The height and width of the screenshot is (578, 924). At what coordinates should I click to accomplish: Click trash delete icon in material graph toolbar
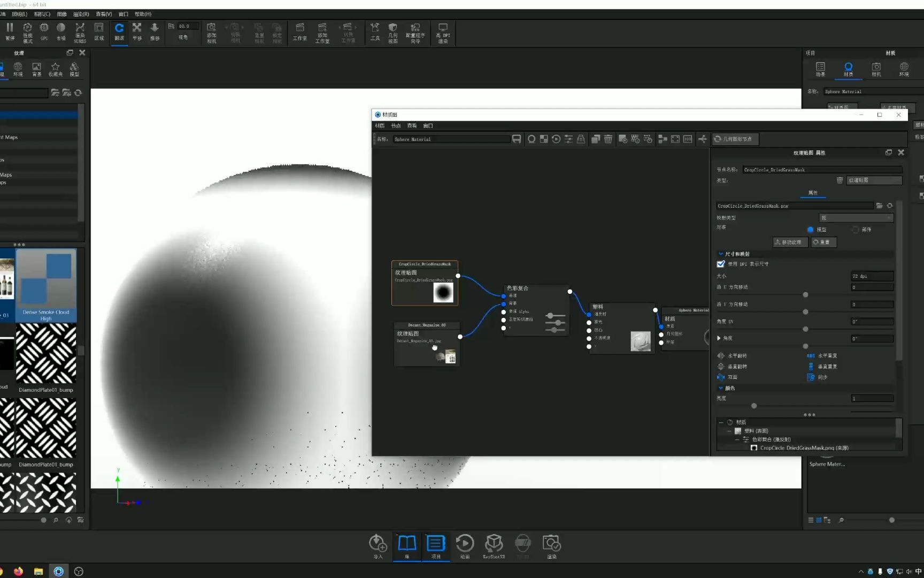608,139
